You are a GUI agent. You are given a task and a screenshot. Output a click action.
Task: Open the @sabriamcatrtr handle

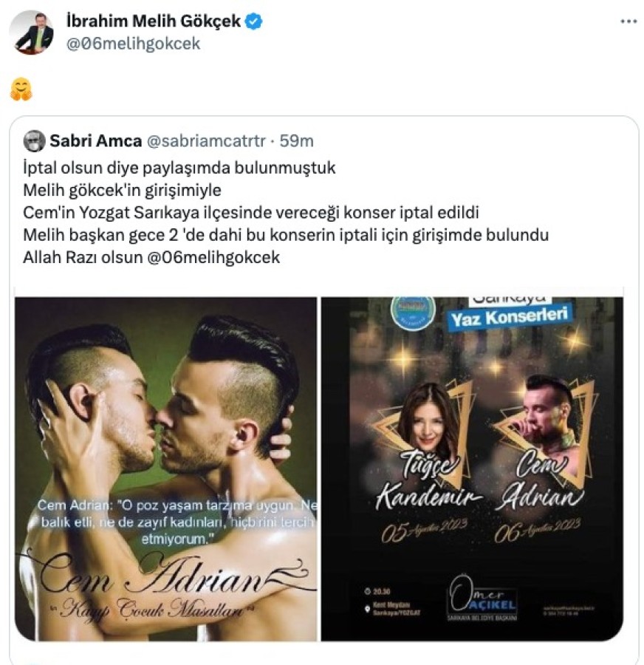pos(206,141)
